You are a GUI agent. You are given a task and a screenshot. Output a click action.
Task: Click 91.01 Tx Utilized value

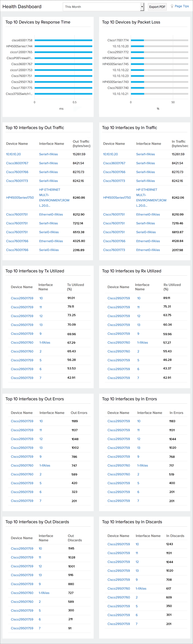[x=71, y=298]
